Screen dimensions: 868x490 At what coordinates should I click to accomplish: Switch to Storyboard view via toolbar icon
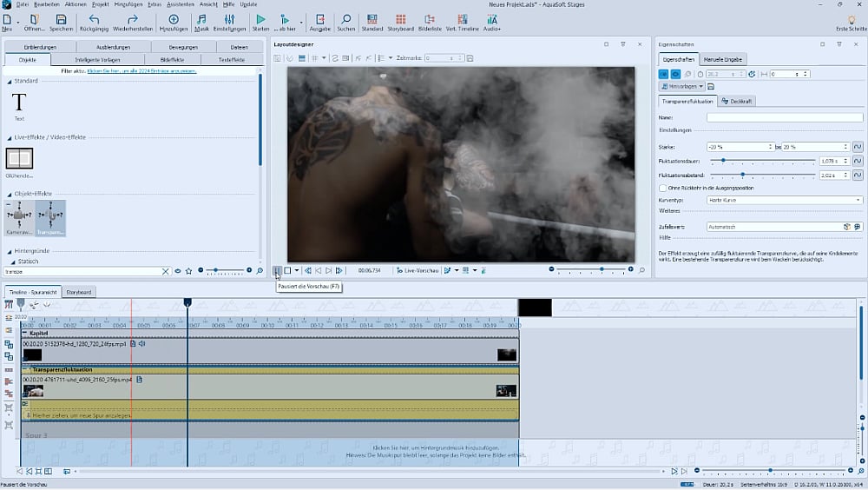coord(399,18)
